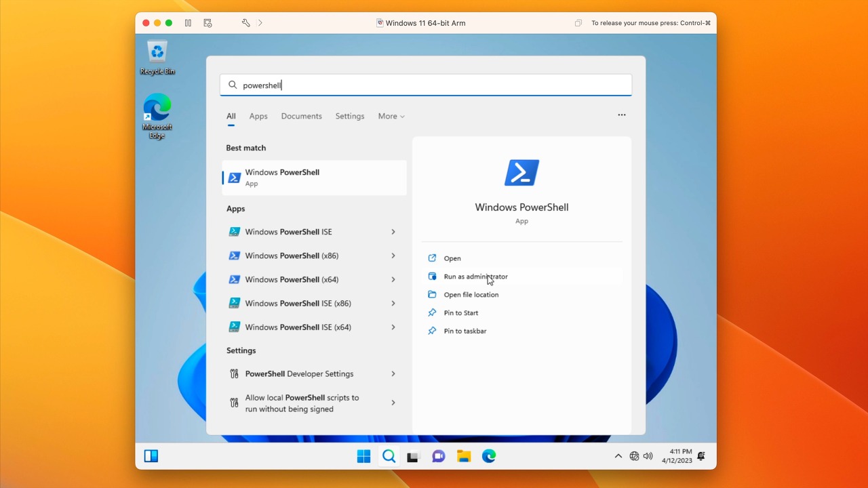The height and width of the screenshot is (488, 868).
Task: Click the forward arrow in VMware toolbar
Action: pyautogui.click(x=260, y=23)
